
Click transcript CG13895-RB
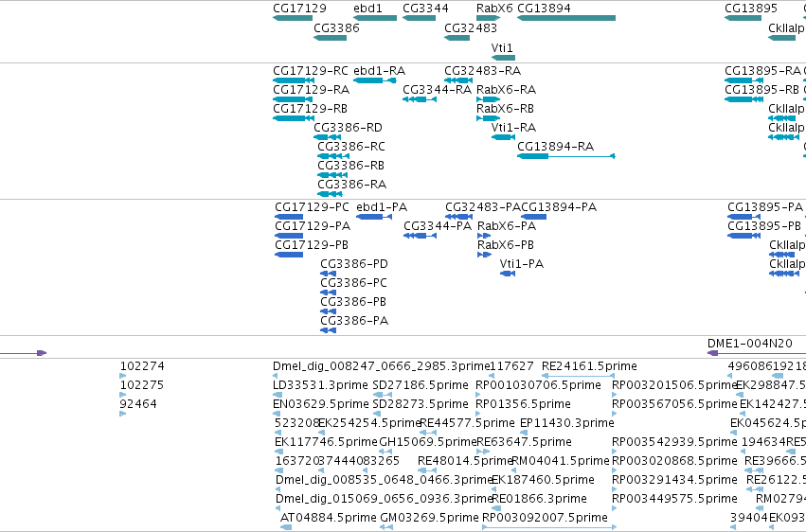(x=743, y=99)
